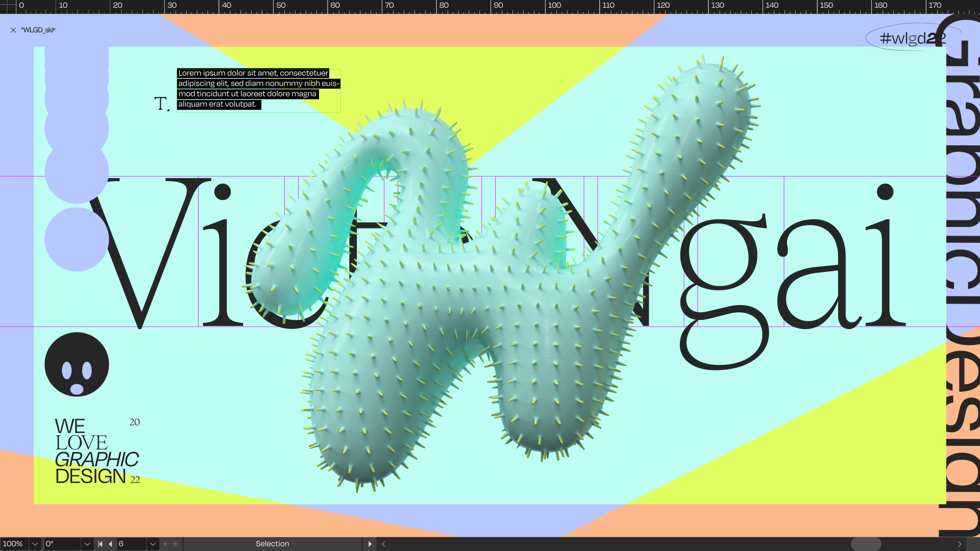Open the zoom level dropdown

pos(35,544)
